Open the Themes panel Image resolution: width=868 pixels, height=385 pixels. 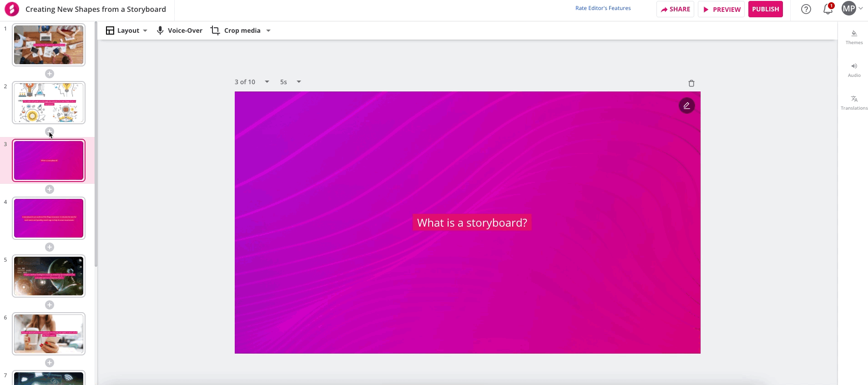click(854, 37)
